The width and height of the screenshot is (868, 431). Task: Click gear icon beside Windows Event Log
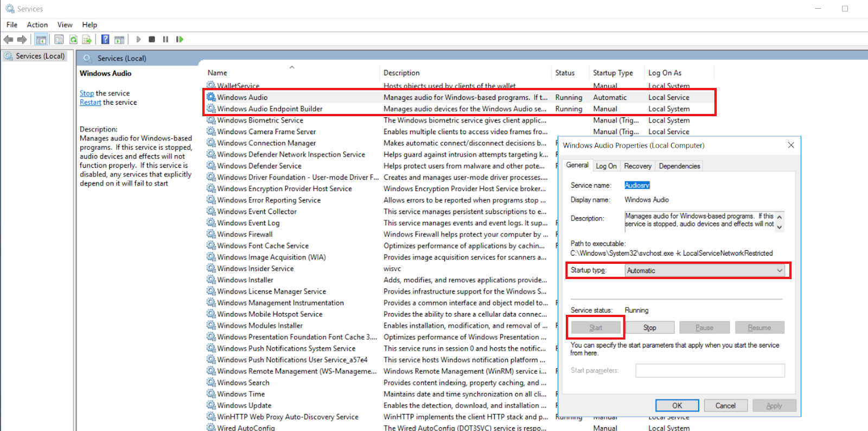tap(211, 223)
